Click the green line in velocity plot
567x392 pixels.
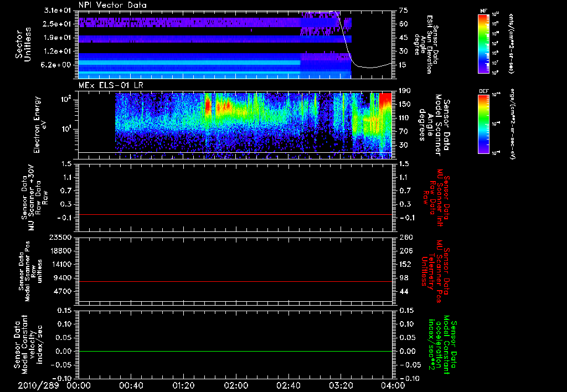click(x=235, y=351)
